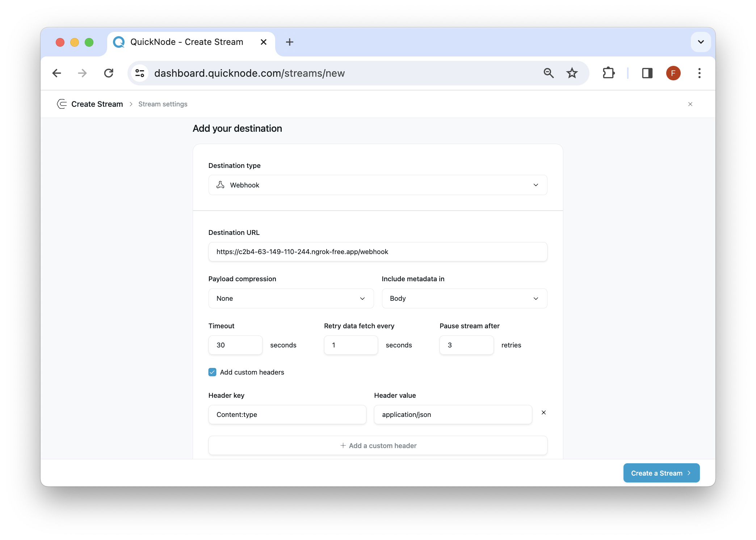Remove the application/json header row
756x540 pixels.
pos(543,413)
